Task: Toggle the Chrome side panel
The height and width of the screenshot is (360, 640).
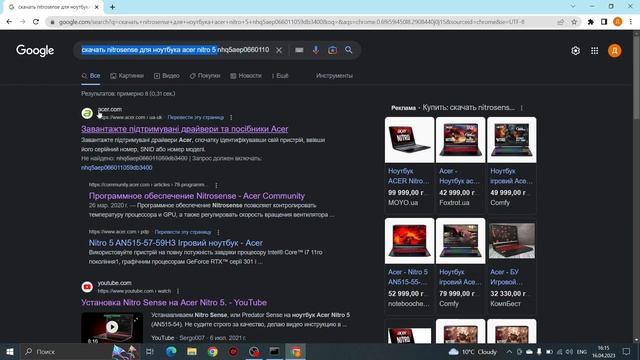Action: 604,22
